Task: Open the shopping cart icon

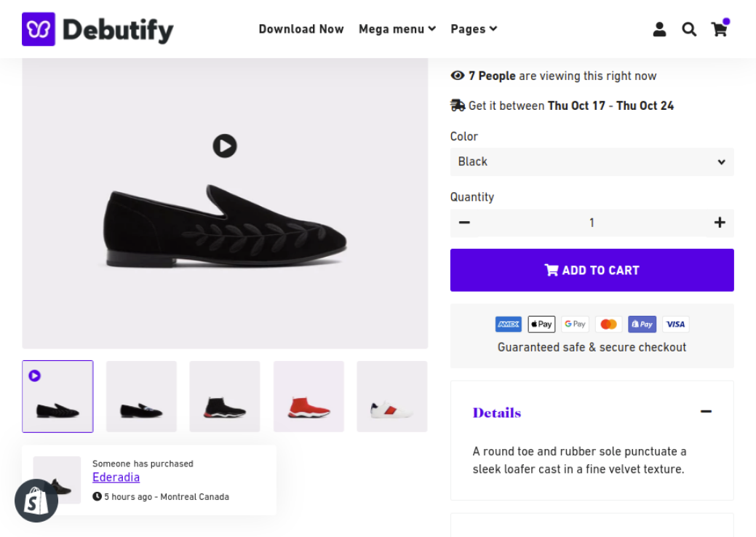Action: (719, 29)
